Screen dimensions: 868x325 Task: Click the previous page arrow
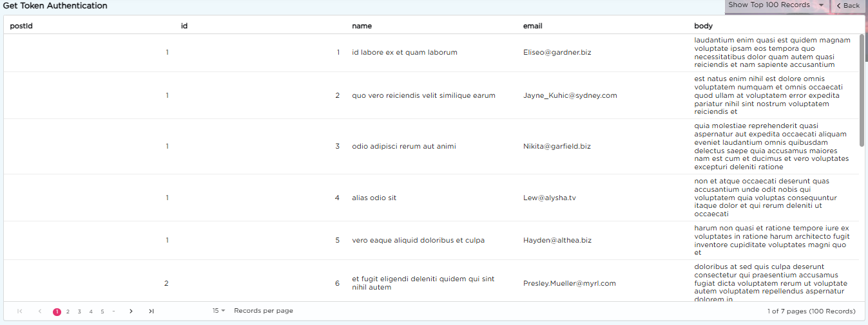click(x=40, y=311)
